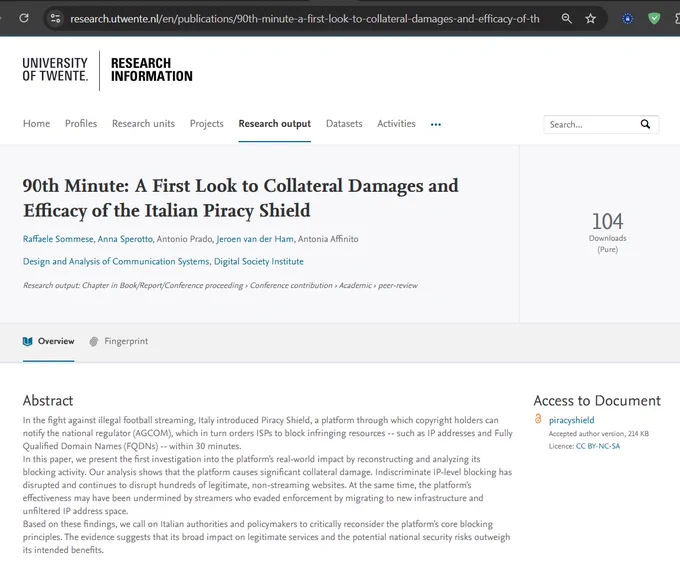The image size is (680, 563).
Task: Open the Profiles menu item
Action: point(81,124)
